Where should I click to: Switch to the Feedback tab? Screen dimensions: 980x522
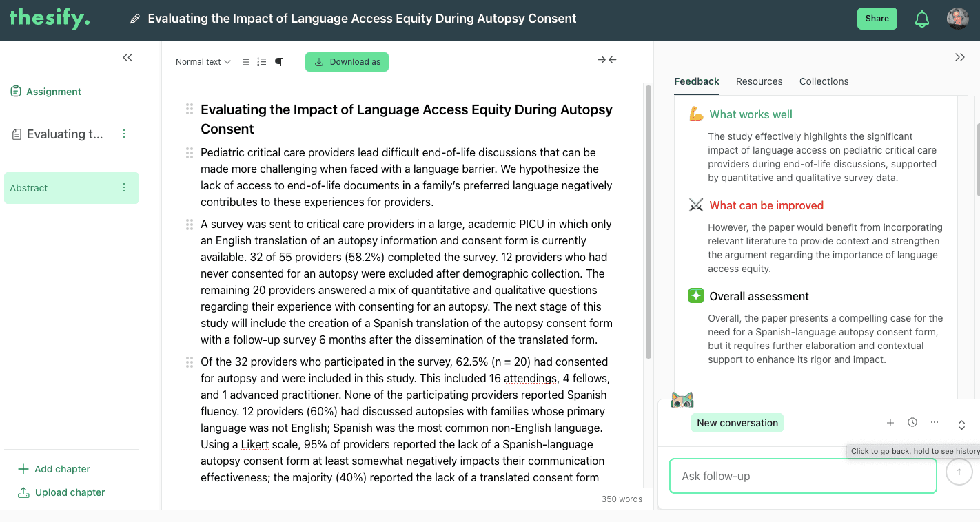pos(697,81)
